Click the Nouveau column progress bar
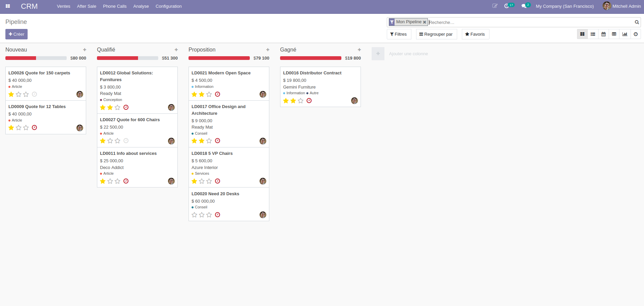This screenshot has height=306, width=644. pyautogui.click(x=36, y=58)
